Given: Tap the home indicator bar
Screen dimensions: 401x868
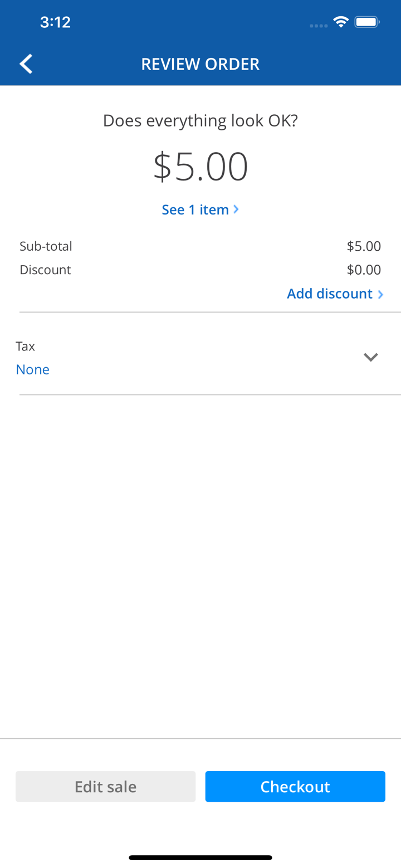Looking at the screenshot, I should 200,857.
